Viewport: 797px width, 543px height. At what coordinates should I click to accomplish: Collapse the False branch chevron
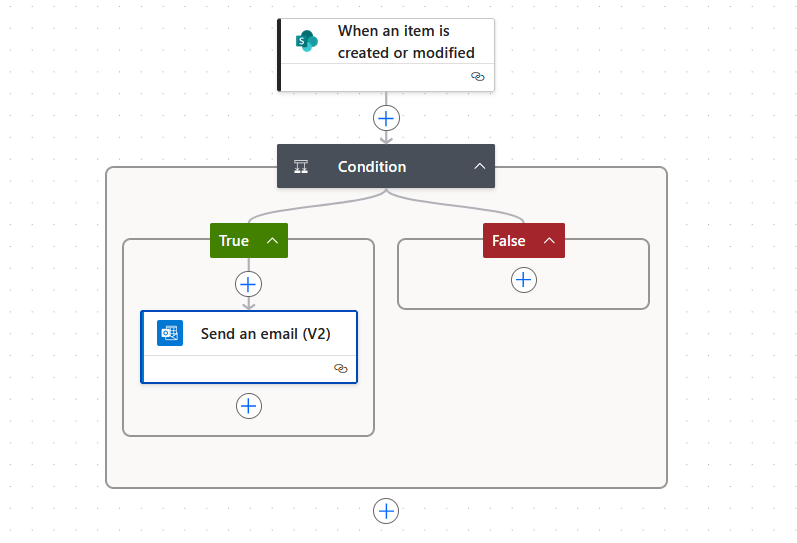point(549,240)
